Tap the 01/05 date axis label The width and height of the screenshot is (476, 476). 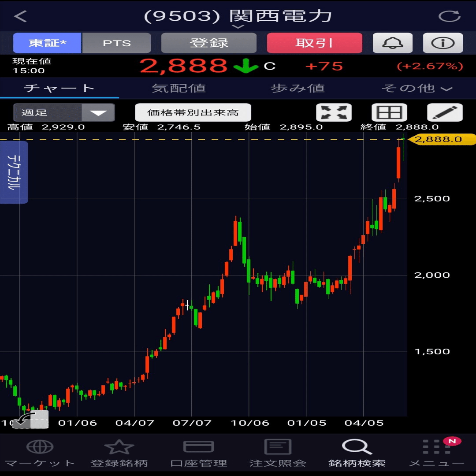pos(307,423)
